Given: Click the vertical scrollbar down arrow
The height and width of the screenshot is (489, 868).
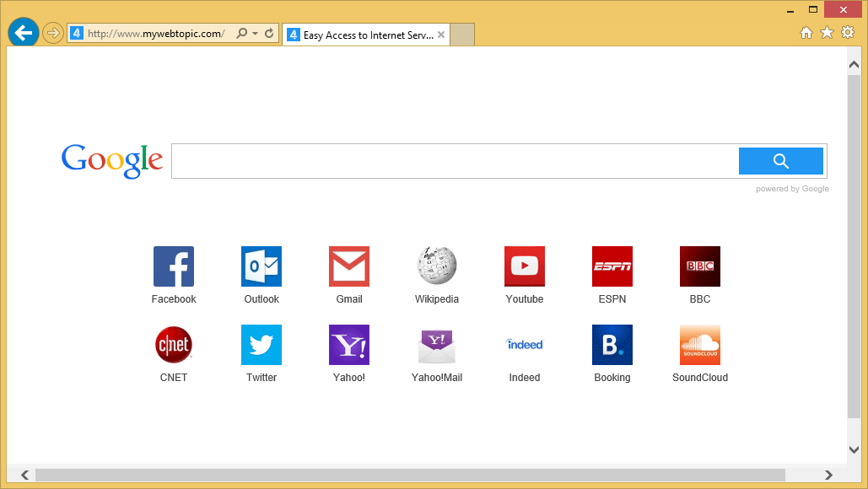Looking at the screenshot, I should [x=854, y=449].
